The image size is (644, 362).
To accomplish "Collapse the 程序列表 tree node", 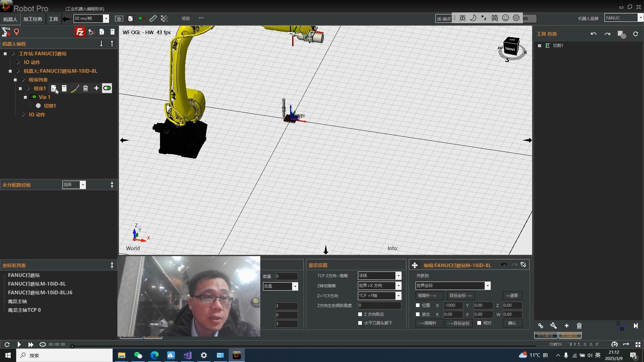I will (x=15, y=80).
